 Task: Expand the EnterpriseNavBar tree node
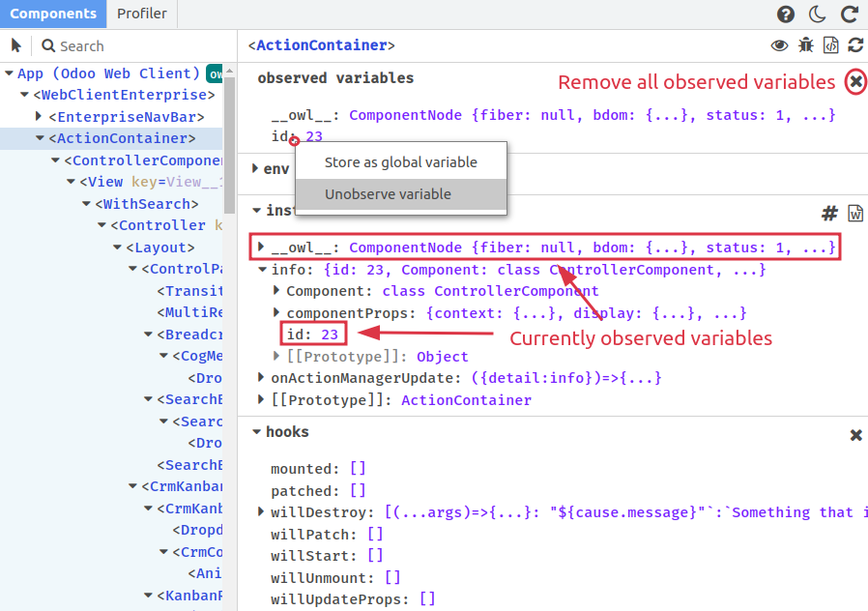pos(40,117)
